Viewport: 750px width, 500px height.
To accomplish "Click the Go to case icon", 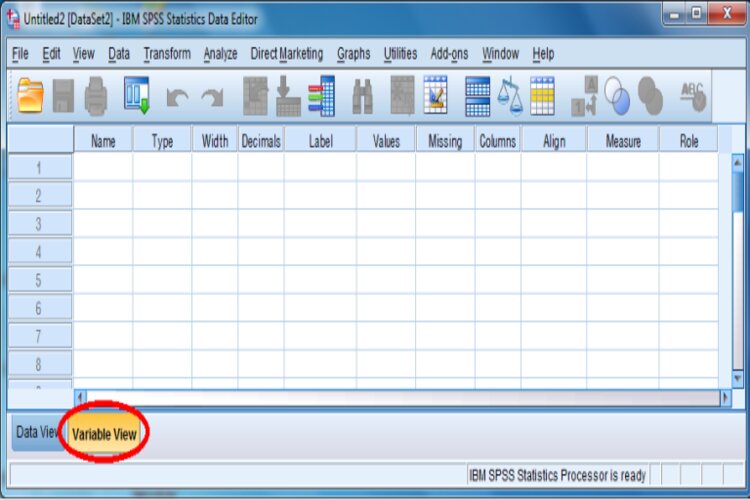I will [x=255, y=96].
